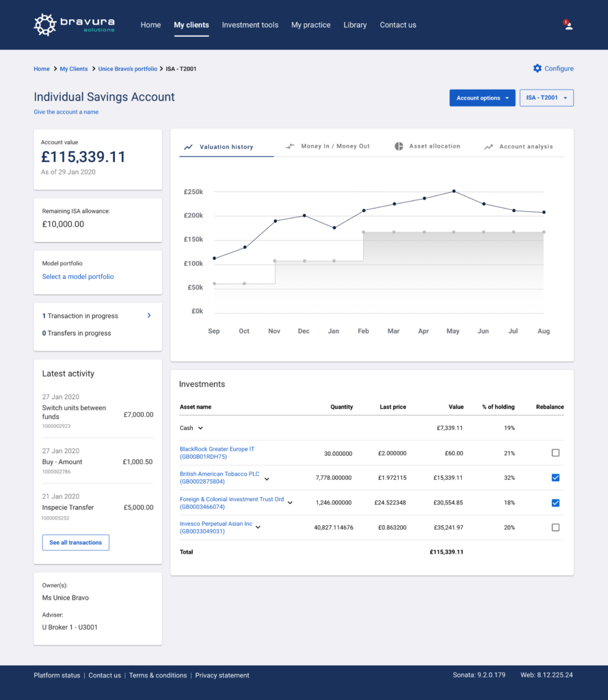Image resolution: width=608 pixels, height=700 pixels.
Task: Switch to Money In / Money Out tab
Action: tap(328, 146)
